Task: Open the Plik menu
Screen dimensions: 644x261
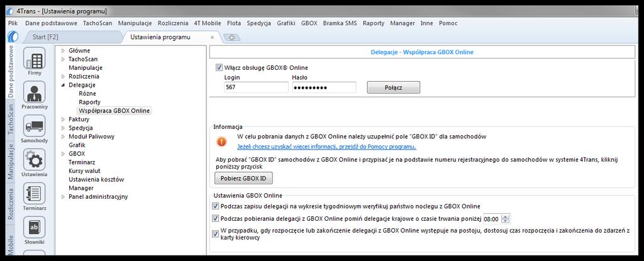Action: pos(13,23)
